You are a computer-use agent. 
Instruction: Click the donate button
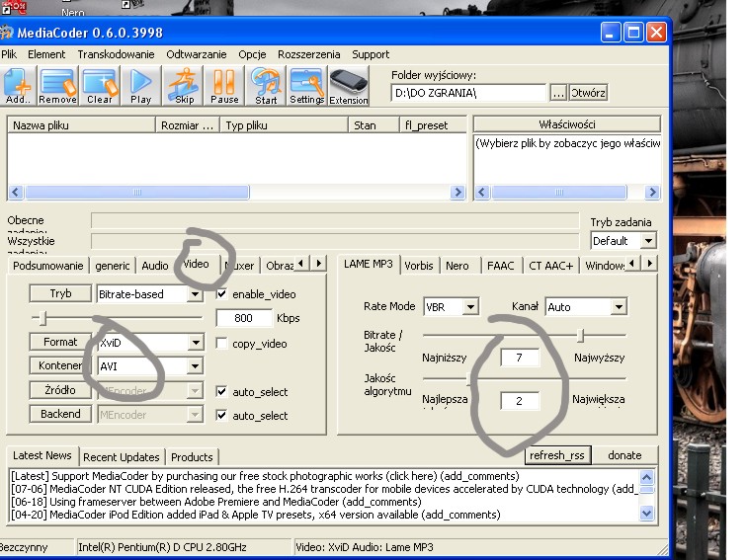pyautogui.click(x=624, y=455)
